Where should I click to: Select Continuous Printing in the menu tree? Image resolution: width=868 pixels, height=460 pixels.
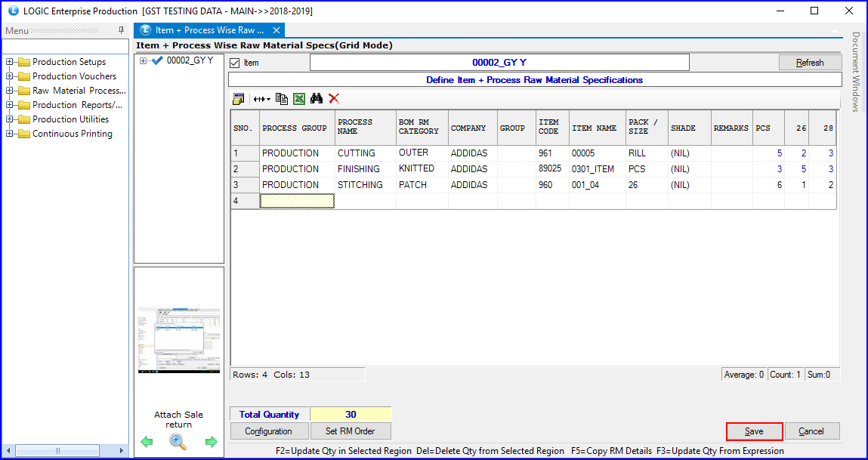pyautogui.click(x=73, y=134)
